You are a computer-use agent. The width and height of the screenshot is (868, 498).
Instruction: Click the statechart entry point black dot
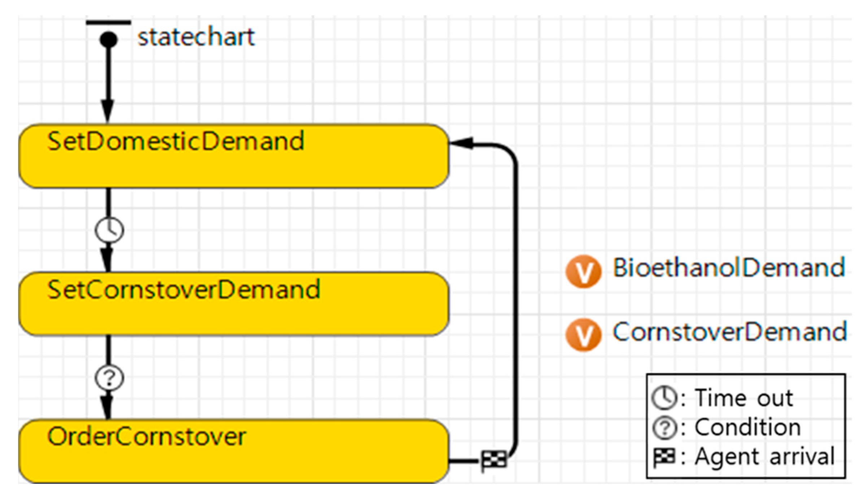tap(109, 39)
